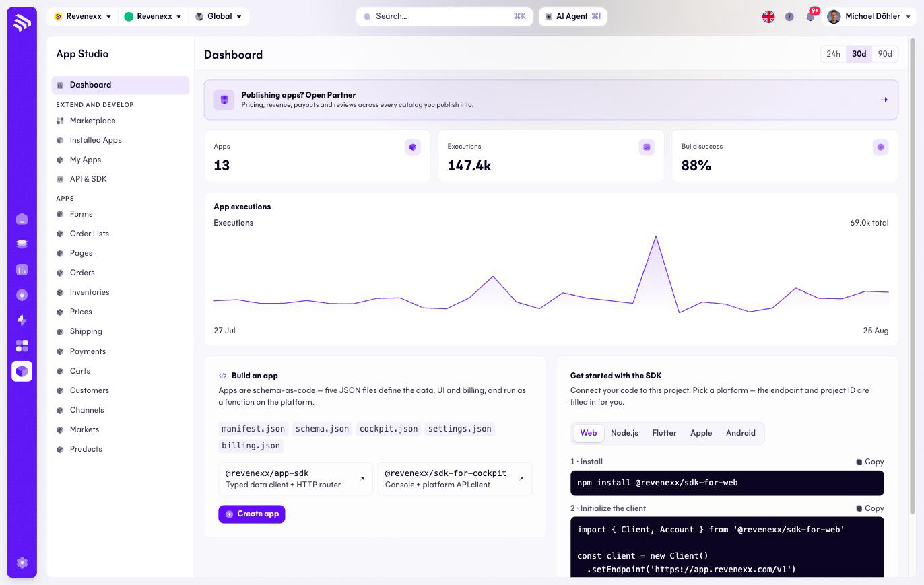
Task: Select the 30d time range
Action: pyautogui.click(x=859, y=54)
